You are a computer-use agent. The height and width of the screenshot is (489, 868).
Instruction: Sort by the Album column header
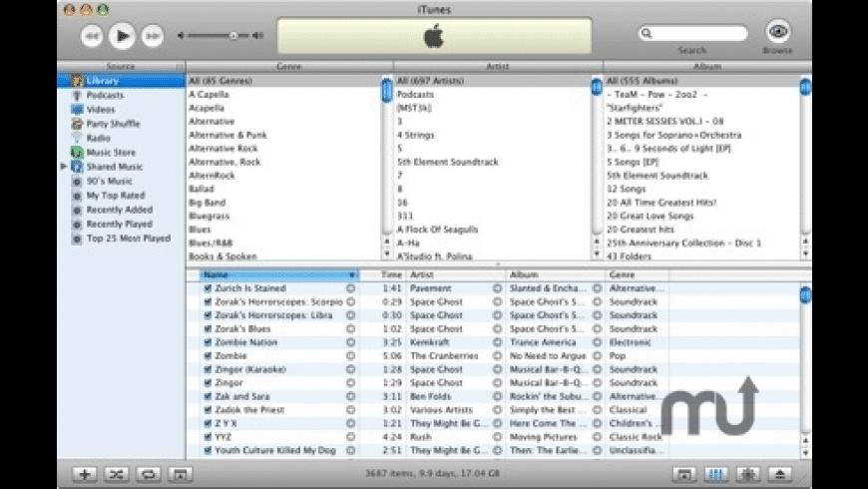click(x=556, y=274)
